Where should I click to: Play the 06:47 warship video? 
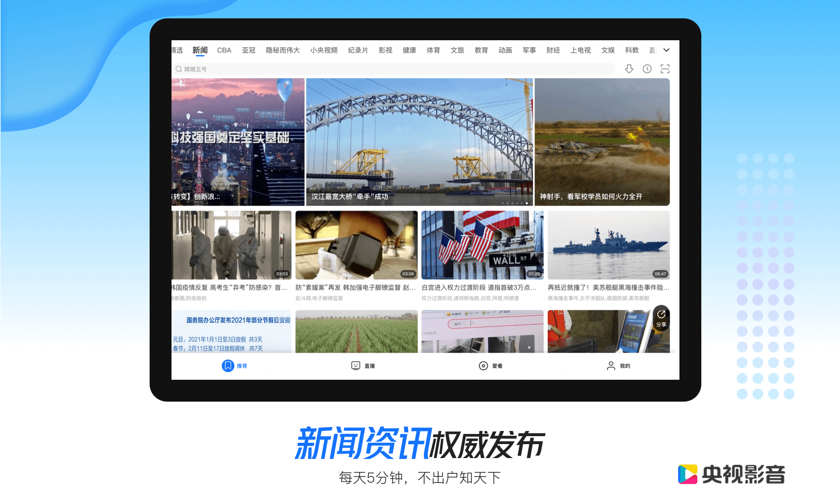[x=609, y=245]
